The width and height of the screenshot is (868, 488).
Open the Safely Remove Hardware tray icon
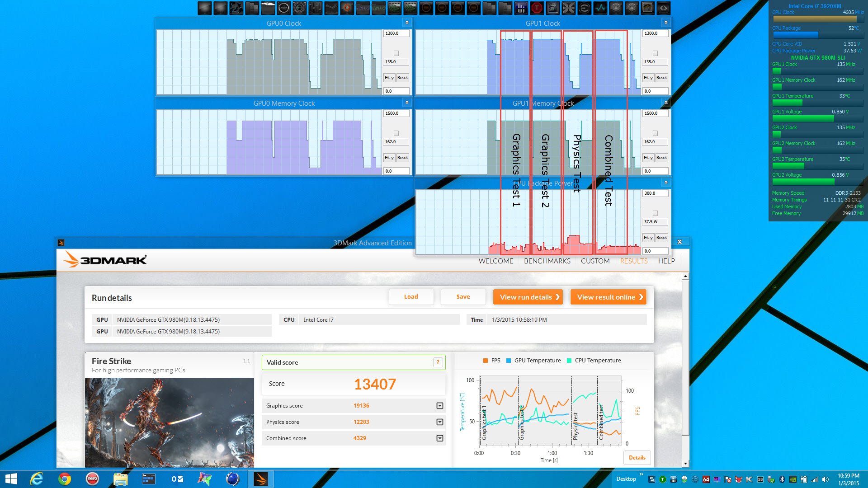point(771,479)
